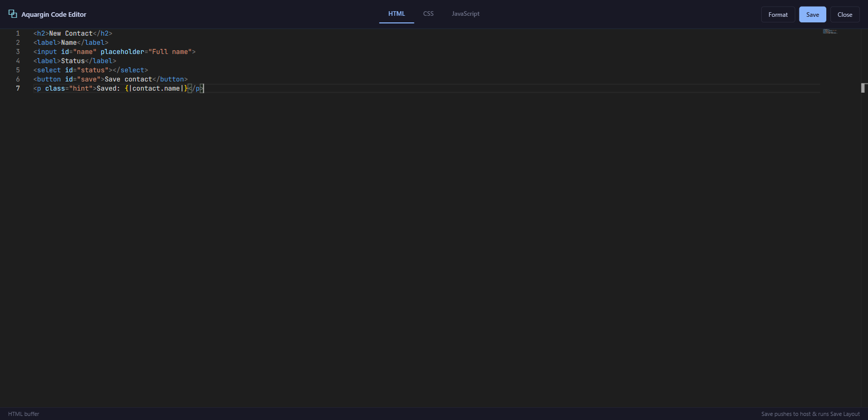Click the "Status" label text on line 4

(x=73, y=61)
